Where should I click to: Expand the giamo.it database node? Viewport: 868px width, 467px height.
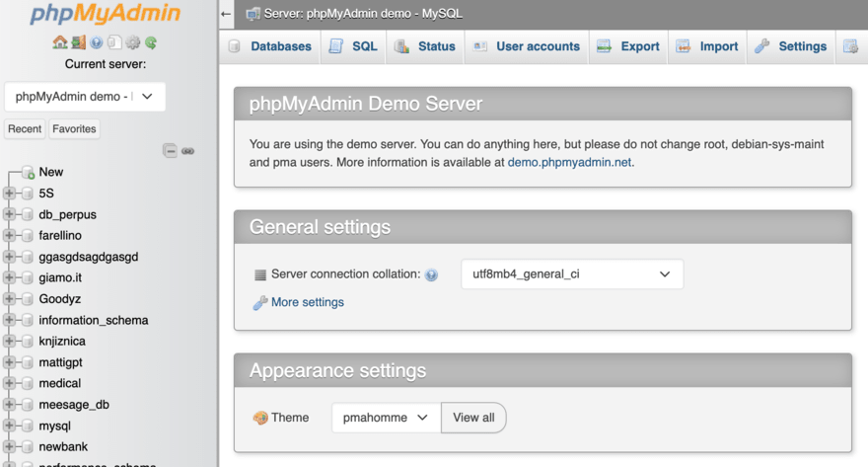click(9, 277)
